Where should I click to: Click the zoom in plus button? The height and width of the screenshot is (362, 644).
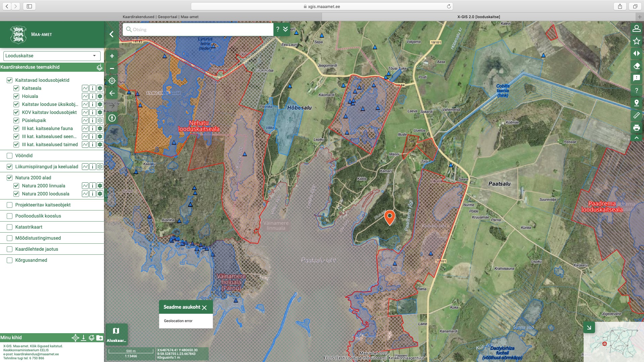pos(112,56)
